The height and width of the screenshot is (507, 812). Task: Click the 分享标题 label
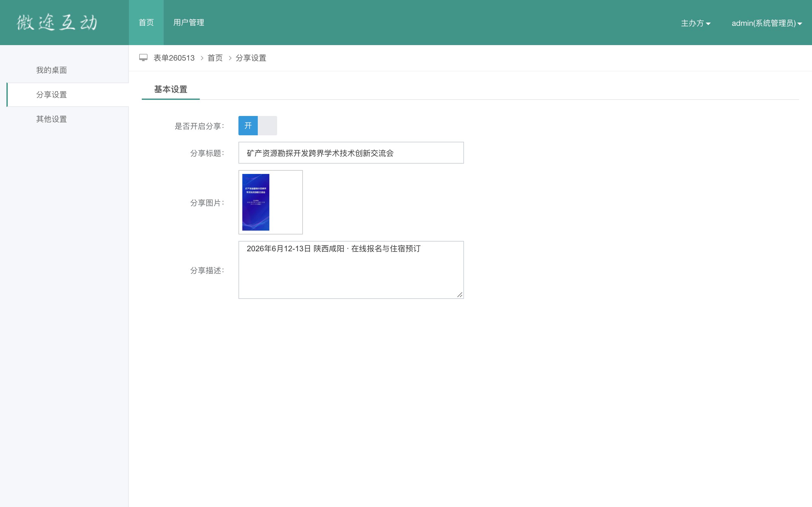pyautogui.click(x=207, y=153)
